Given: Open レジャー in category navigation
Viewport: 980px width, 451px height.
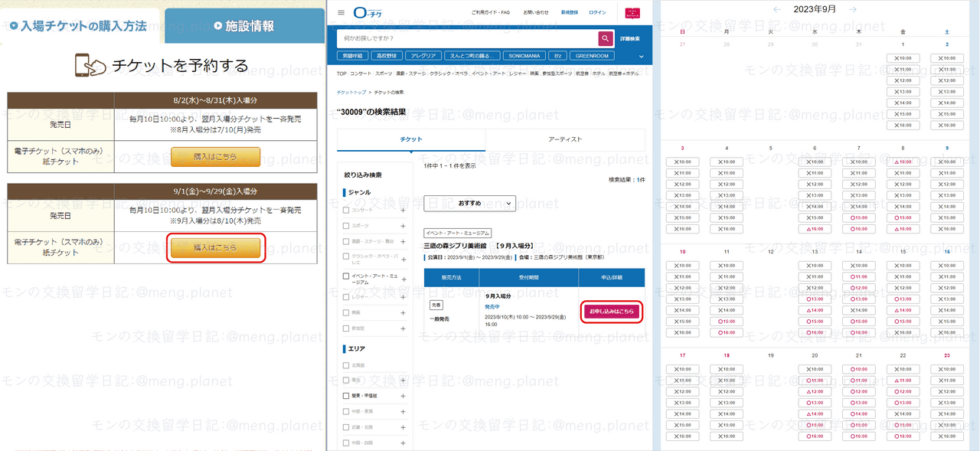Looking at the screenshot, I should (x=518, y=74).
